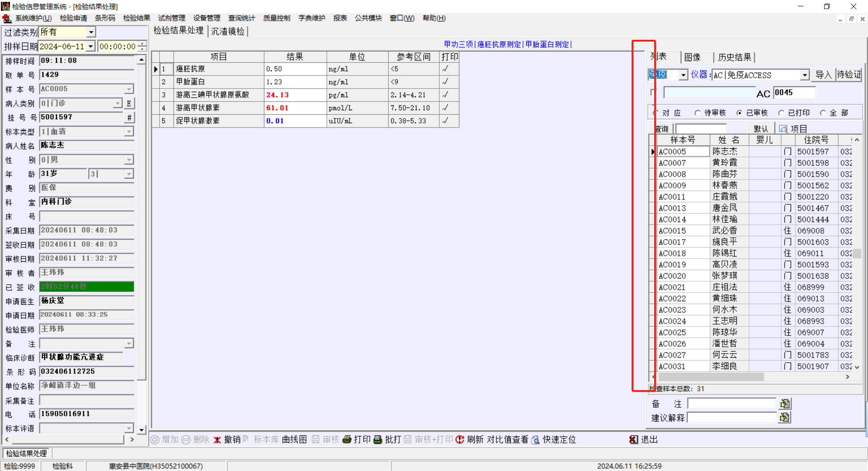Click the 取单号 input field
The image size is (868, 471).
coord(87,75)
